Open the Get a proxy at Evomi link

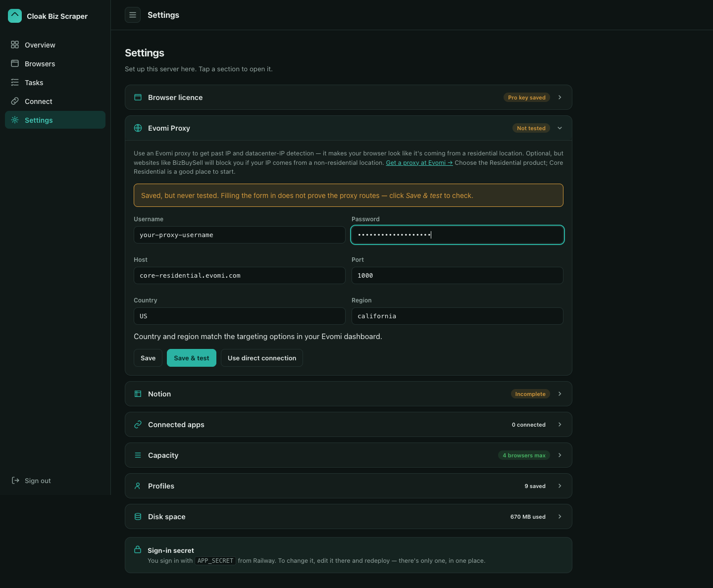pos(419,162)
